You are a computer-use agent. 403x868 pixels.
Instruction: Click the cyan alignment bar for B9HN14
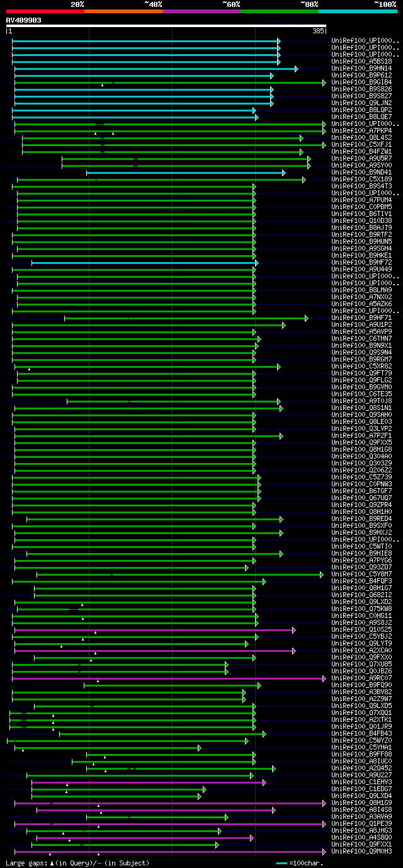[x=156, y=69]
